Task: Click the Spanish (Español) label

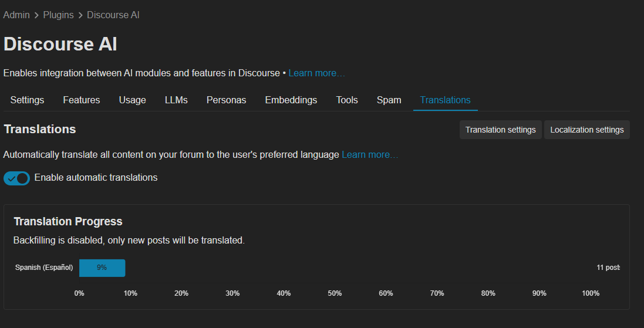Action: [44, 268]
